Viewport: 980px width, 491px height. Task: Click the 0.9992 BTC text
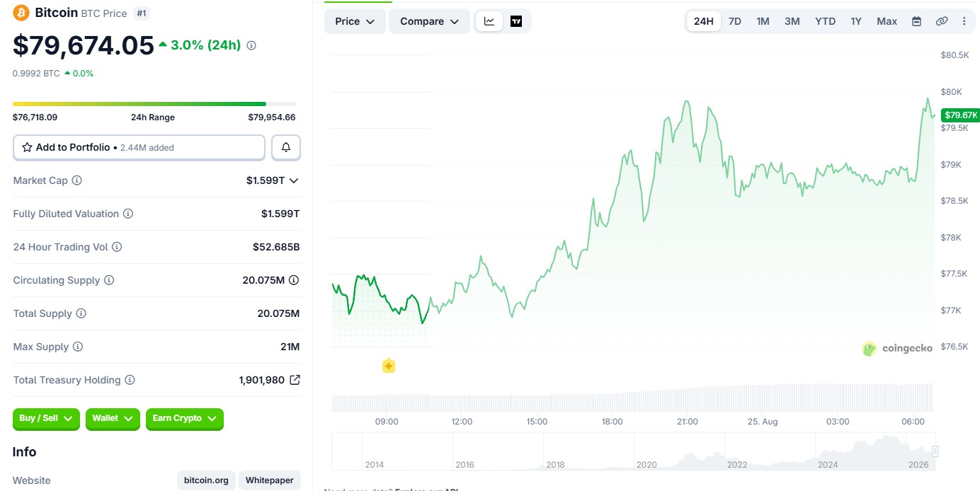pos(36,73)
